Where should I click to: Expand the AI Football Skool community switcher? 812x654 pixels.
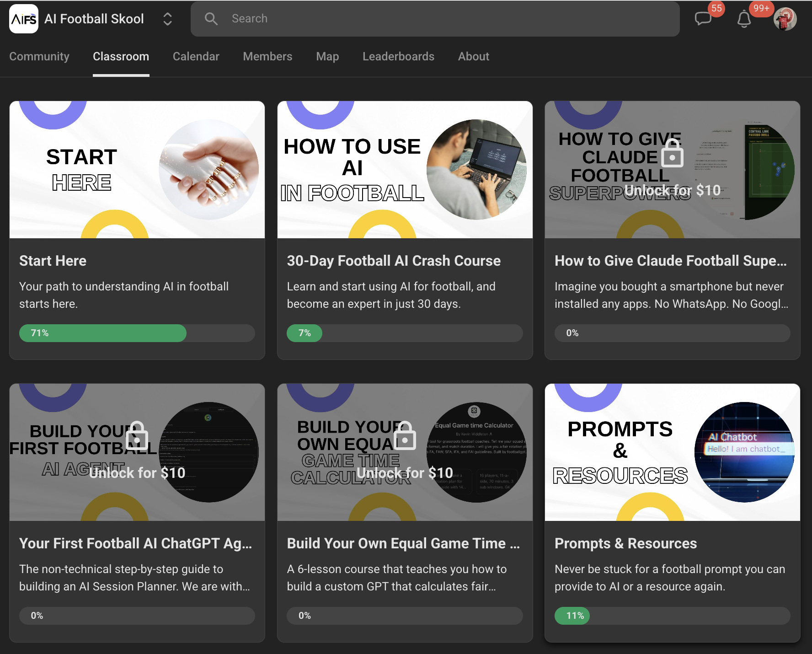pos(167,19)
